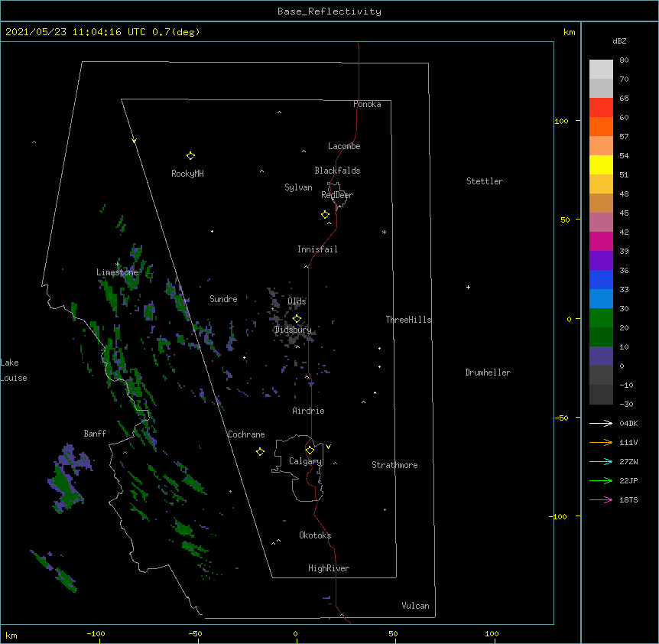Screen dimensions: 659x644
Task: Pick the red 65-60 dBZ color swatch
Action: pos(601,108)
